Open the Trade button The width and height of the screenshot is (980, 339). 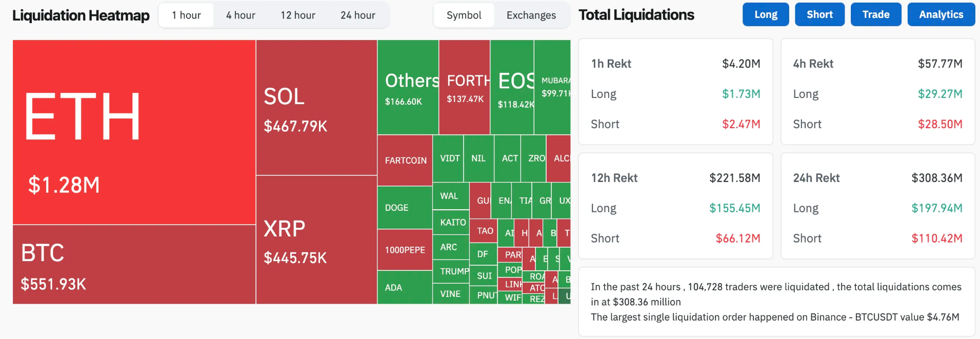point(875,14)
